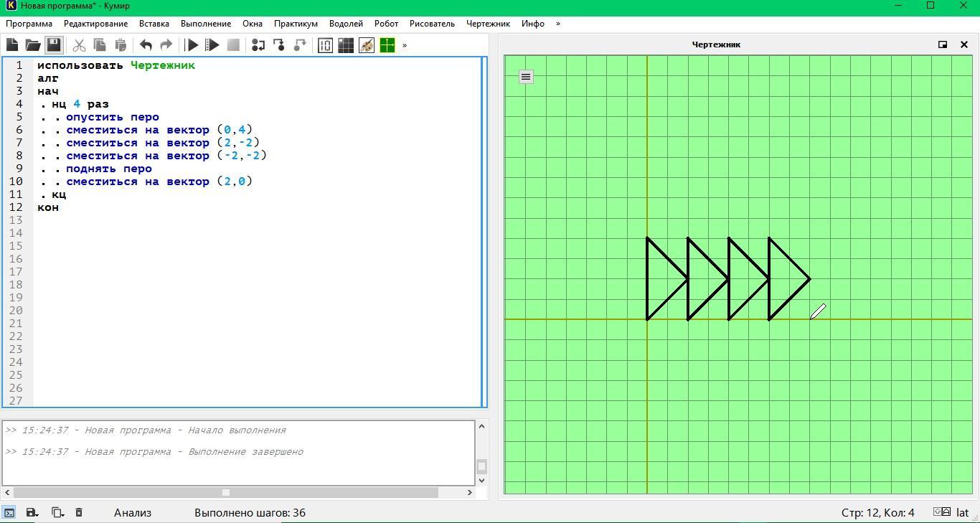
Task: Place cursor on 'нц 4 раз' line
Action: [80, 104]
